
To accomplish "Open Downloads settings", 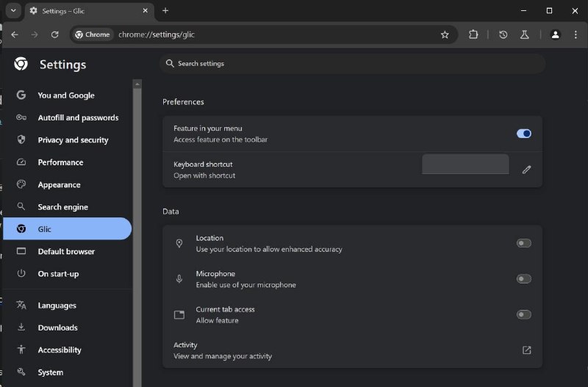I will coord(68,328).
